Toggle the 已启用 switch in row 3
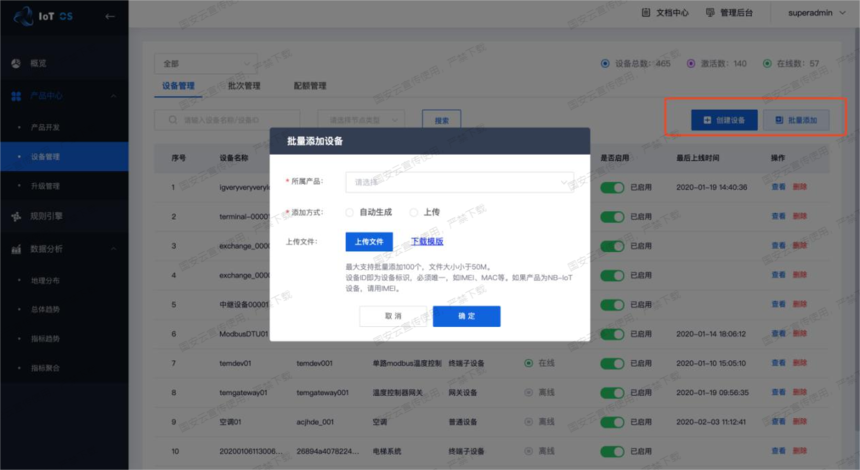This screenshot has width=860, height=470. point(612,246)
